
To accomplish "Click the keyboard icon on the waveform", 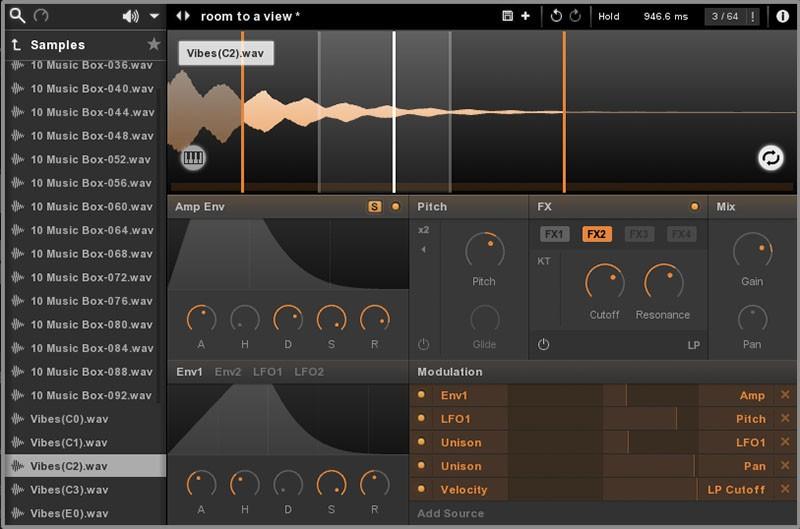I will [193, 158].
